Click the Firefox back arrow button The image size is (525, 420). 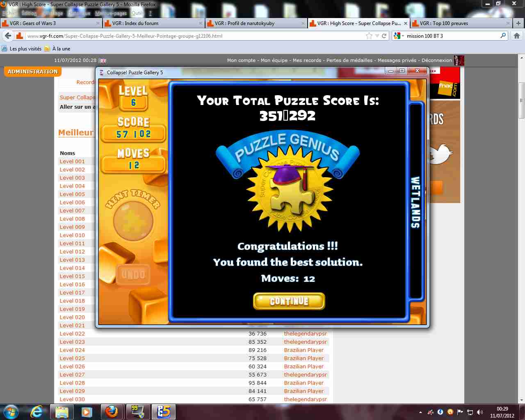click(8, 36)
